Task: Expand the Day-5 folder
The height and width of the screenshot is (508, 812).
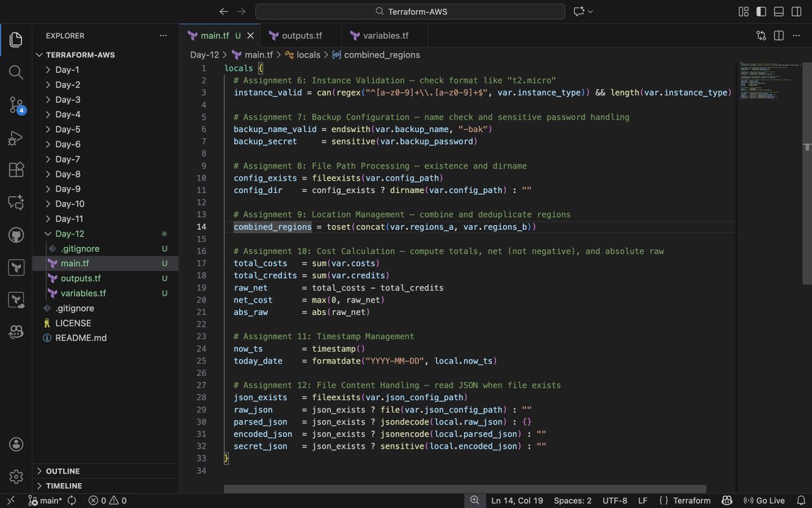Action: pyautogui.click(x=106, y=129)
